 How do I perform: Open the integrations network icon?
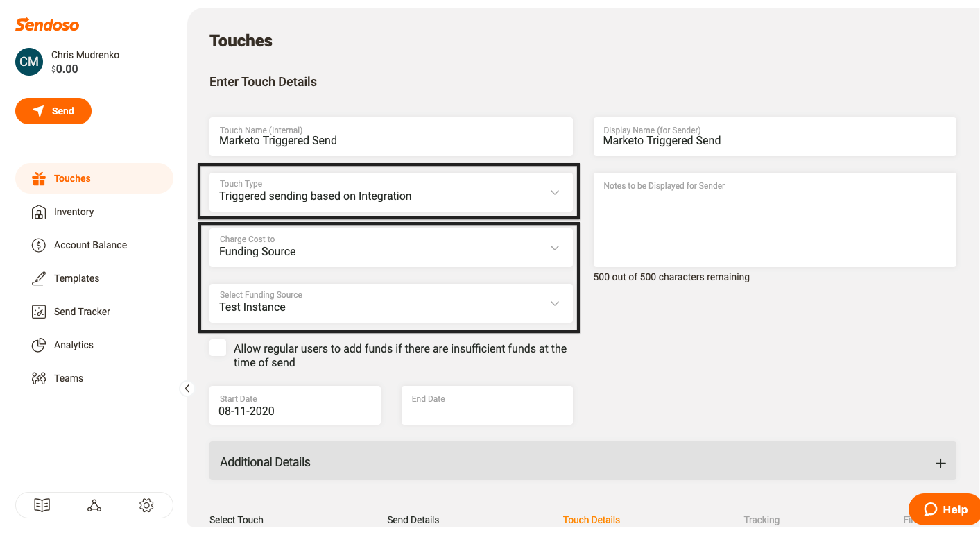(94, 506)
